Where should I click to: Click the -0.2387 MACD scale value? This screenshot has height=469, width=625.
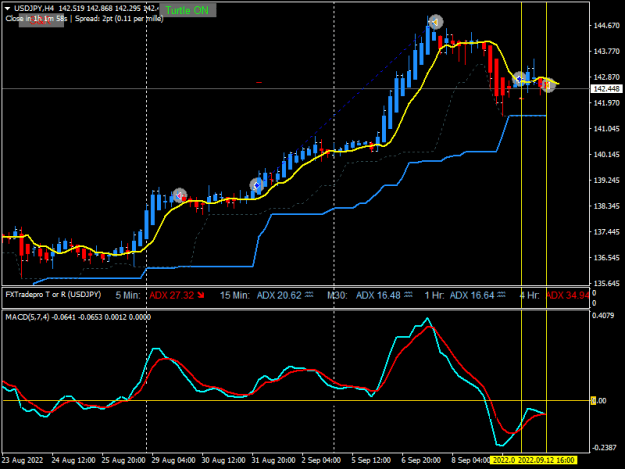[x=604, y=447]
